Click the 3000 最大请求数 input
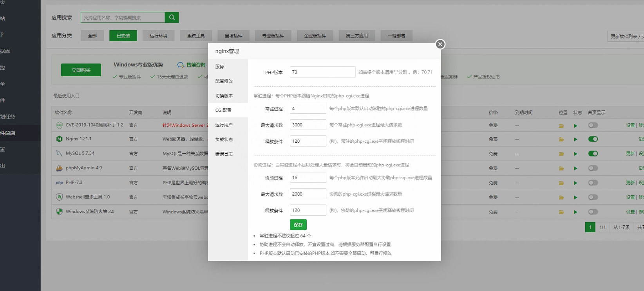 [308, 125]
